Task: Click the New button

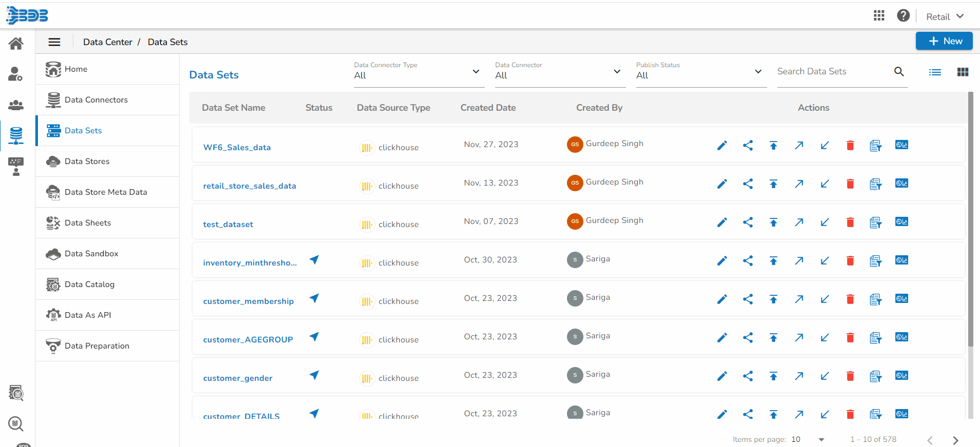Action: [944, 41]
